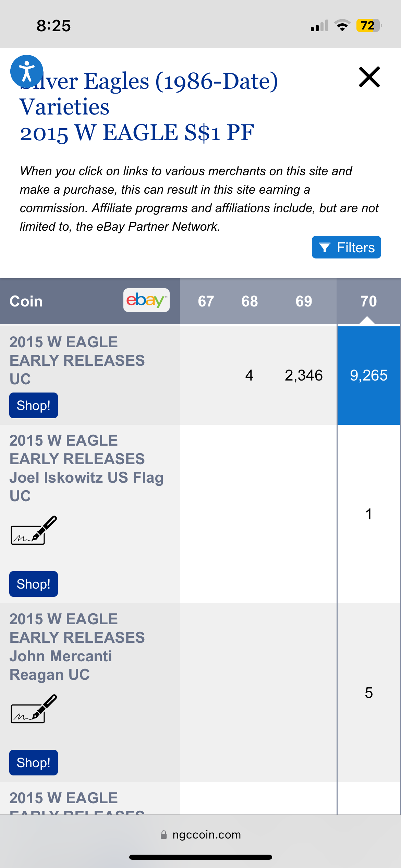Image resolution: width=401 pixels, height=868 pixels.
Task: Open the accessibility options icon
Action: [x=27, y=71]
